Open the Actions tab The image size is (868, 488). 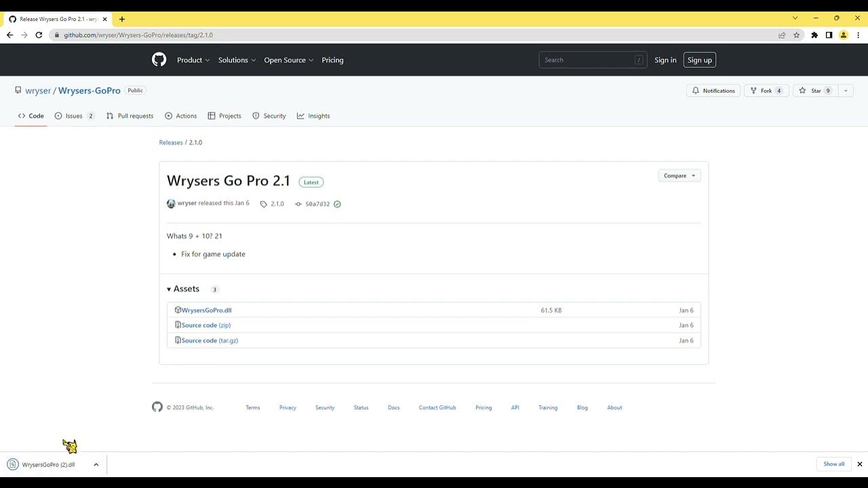(180, 116)
